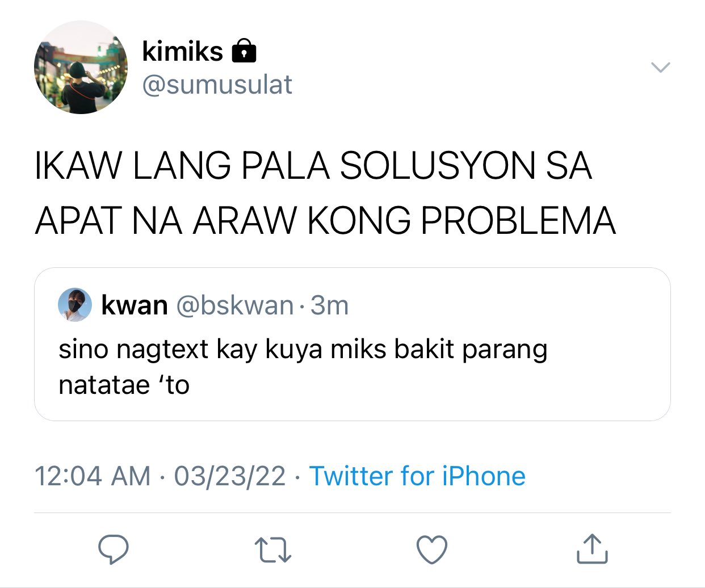Expand the tweet options chevron

(x=660, y=68)
